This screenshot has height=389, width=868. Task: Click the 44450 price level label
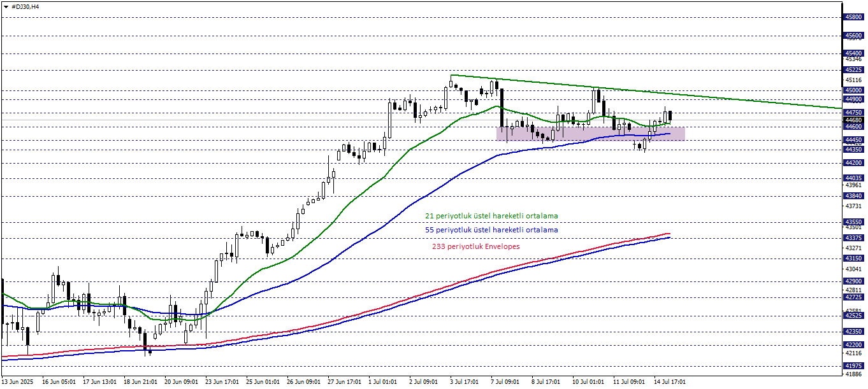(853, 140)
